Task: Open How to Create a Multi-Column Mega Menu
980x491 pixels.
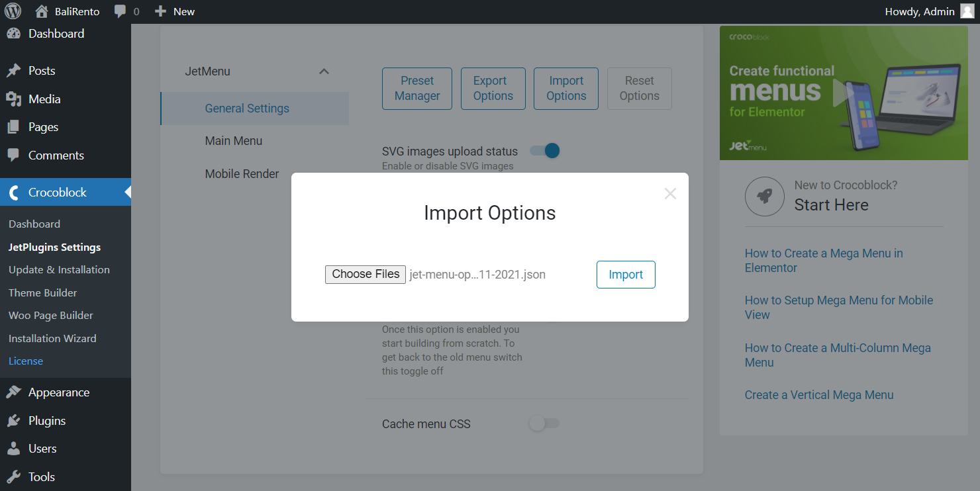Action: 838,355
